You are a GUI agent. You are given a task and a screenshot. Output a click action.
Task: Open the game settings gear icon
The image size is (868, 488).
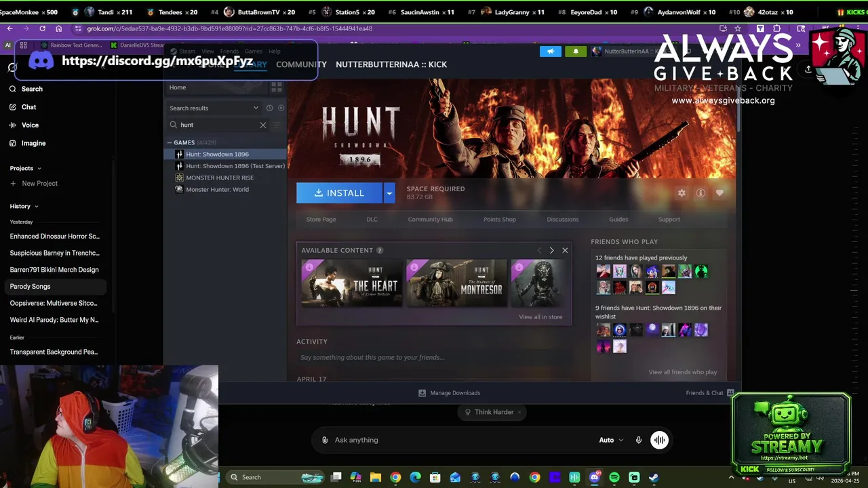pos(682,193)
